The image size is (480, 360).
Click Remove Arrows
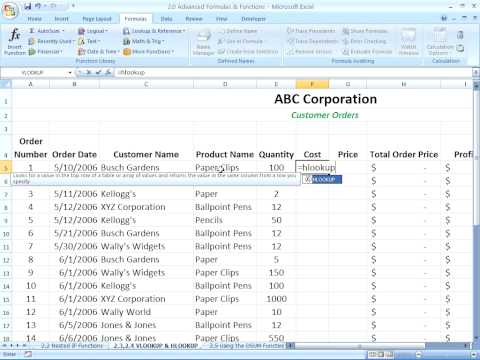pos(309,52)
